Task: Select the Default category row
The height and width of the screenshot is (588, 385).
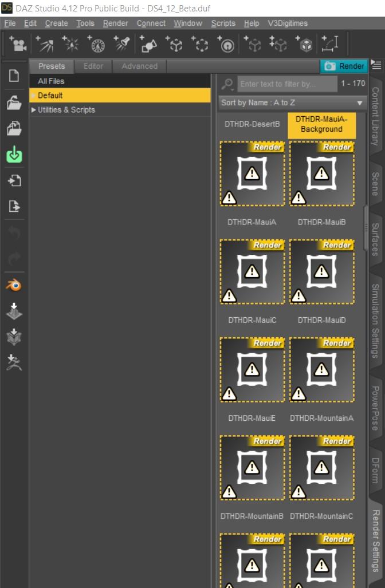Action: tap(120, 95)
